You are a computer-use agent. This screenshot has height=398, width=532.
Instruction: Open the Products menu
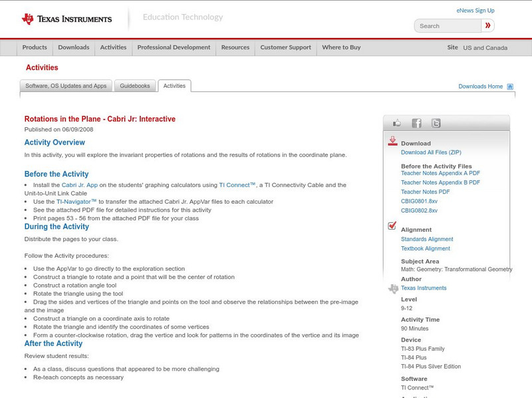click(35, 47)
